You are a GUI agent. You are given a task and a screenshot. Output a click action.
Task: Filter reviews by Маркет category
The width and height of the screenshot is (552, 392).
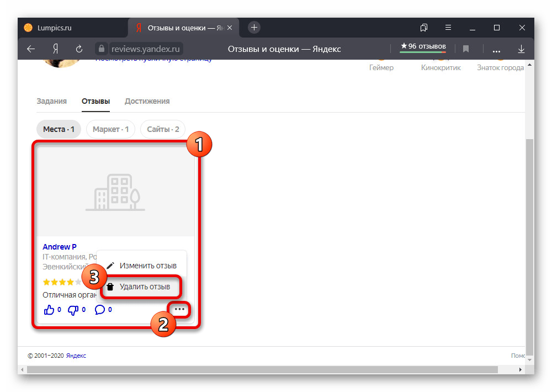tap(110, 129)
